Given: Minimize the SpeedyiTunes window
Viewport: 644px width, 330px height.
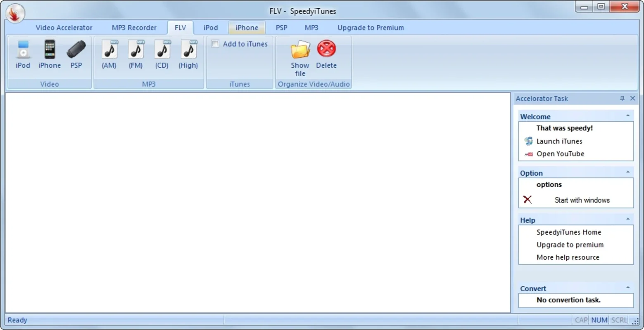Looking at the screenshot, I should point(585,7).
